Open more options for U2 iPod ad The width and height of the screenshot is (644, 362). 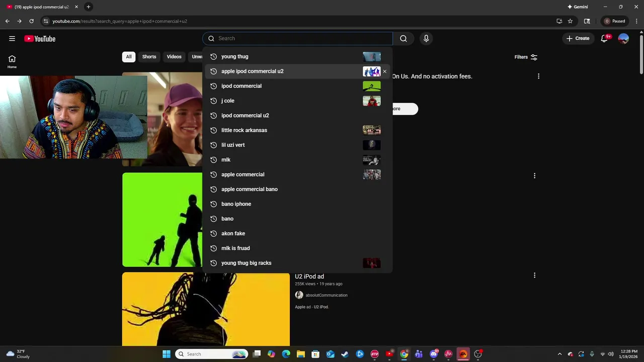point(534,276)
